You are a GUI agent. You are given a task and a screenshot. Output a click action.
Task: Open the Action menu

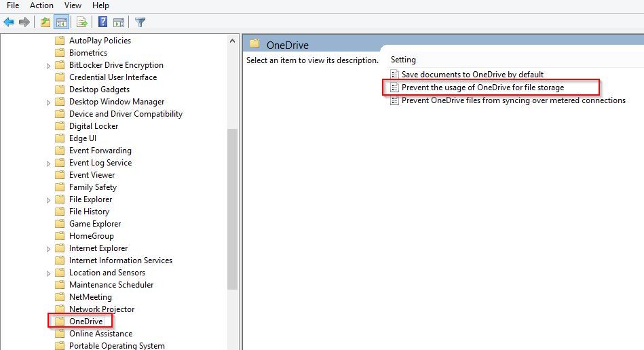(41, 5)
